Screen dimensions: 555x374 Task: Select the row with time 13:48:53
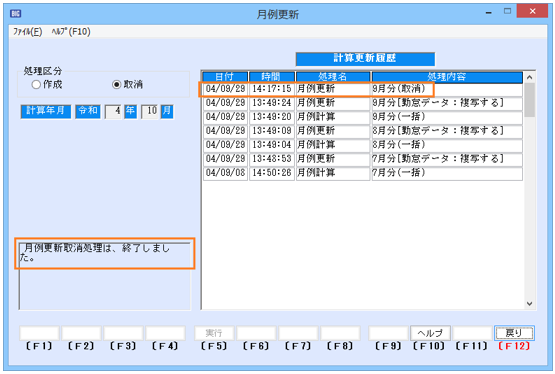[363, 159]
